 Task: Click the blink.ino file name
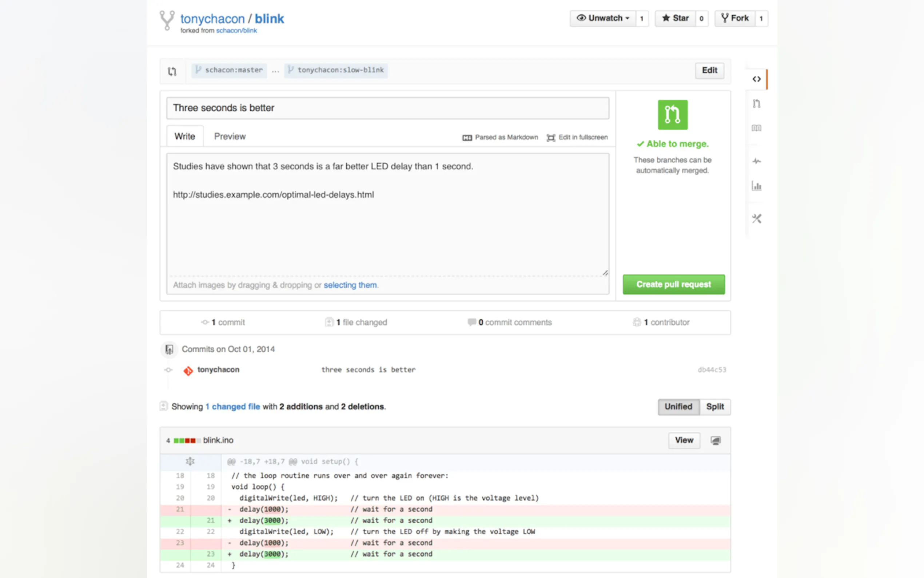click(218, 440)
